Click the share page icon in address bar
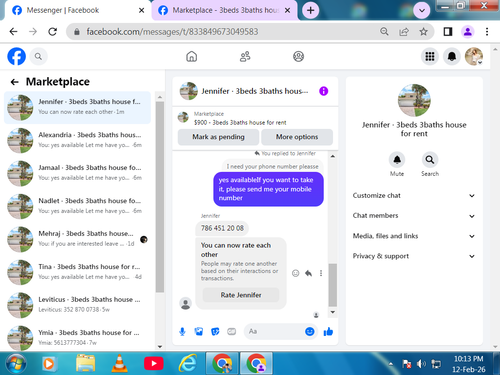This screenshot has width=500, height=375. (x=404, y=32)
